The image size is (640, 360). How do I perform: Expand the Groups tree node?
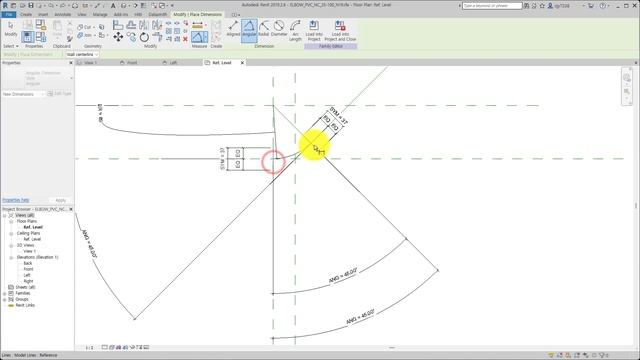click(4, 300)
